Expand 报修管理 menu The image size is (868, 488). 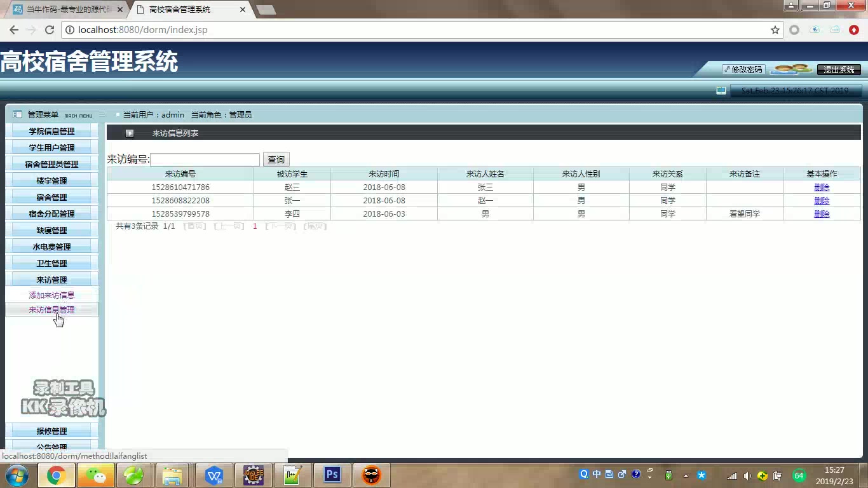point(51,431)
